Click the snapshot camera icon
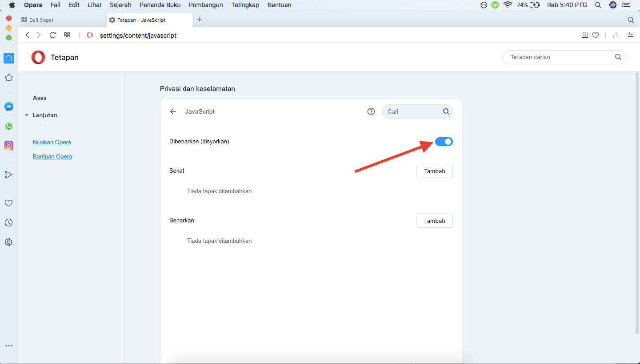The height and width of the screenshot is (364, 640). pos(585,35)
